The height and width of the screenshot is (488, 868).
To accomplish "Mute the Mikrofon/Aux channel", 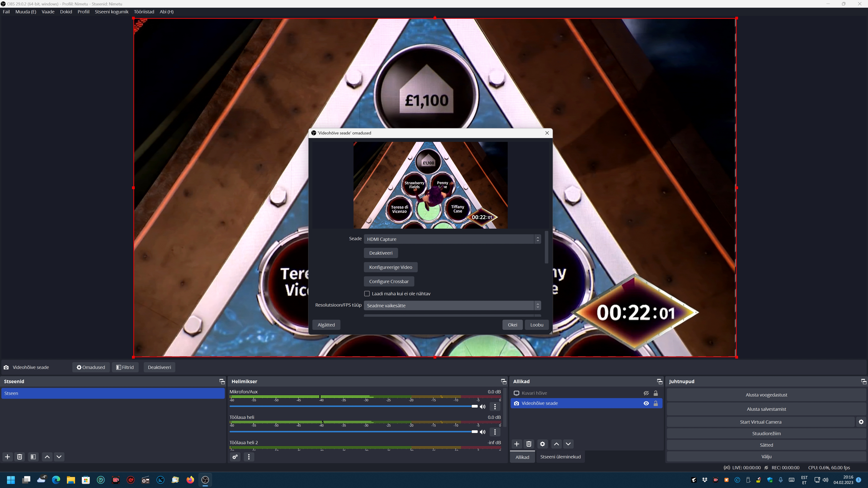I will tap(483, 406).
